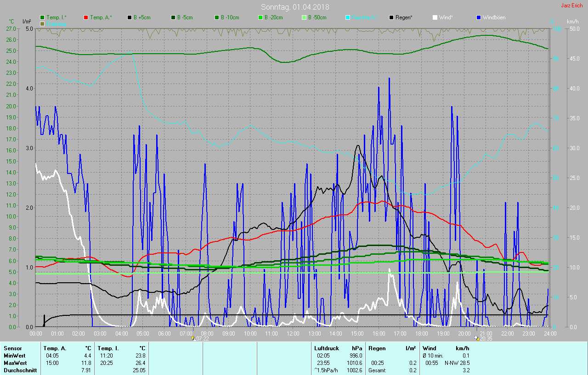Select the B -10cm legend label
Viewport: 588px width, 375px height.
(x=230, y=17)
